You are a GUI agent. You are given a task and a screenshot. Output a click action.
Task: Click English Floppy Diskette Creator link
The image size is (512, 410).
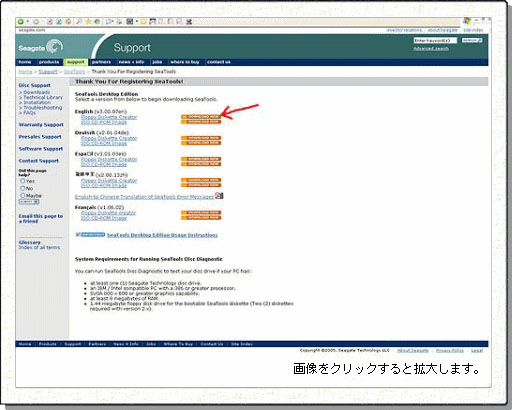click(109, 117)
